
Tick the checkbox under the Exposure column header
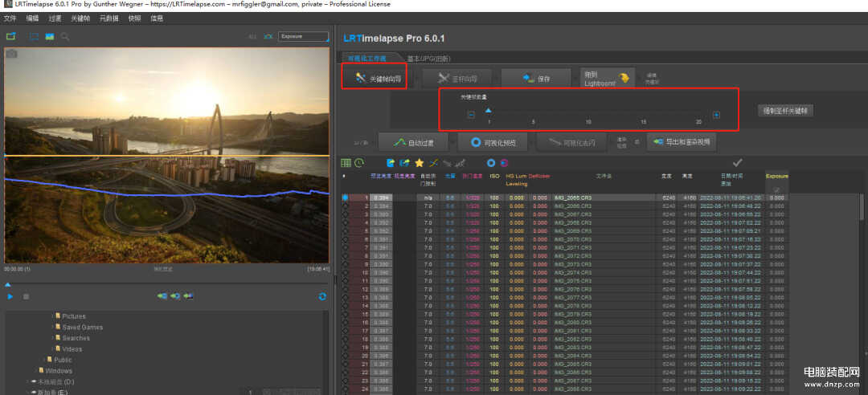click(x=776, y=189)
